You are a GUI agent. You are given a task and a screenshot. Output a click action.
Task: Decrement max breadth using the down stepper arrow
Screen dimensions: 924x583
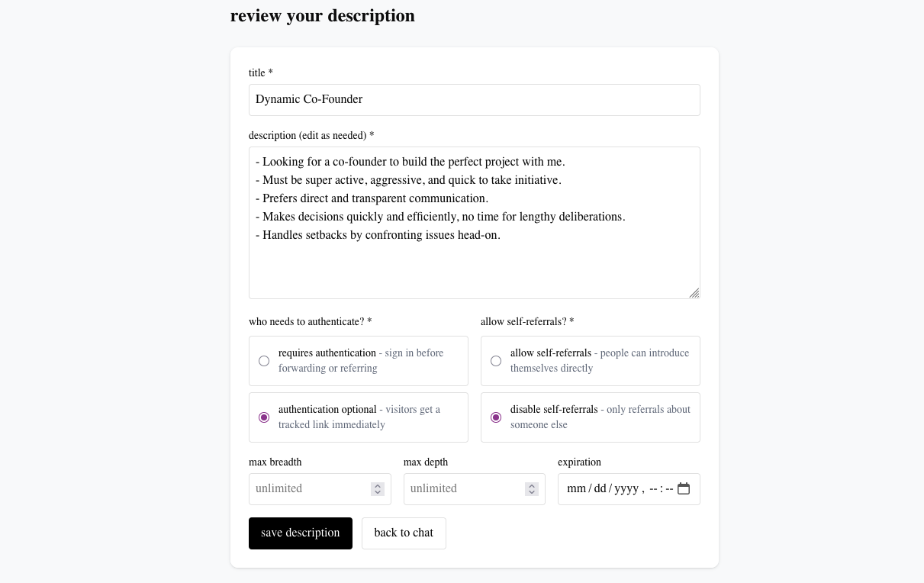pos(378,492)
